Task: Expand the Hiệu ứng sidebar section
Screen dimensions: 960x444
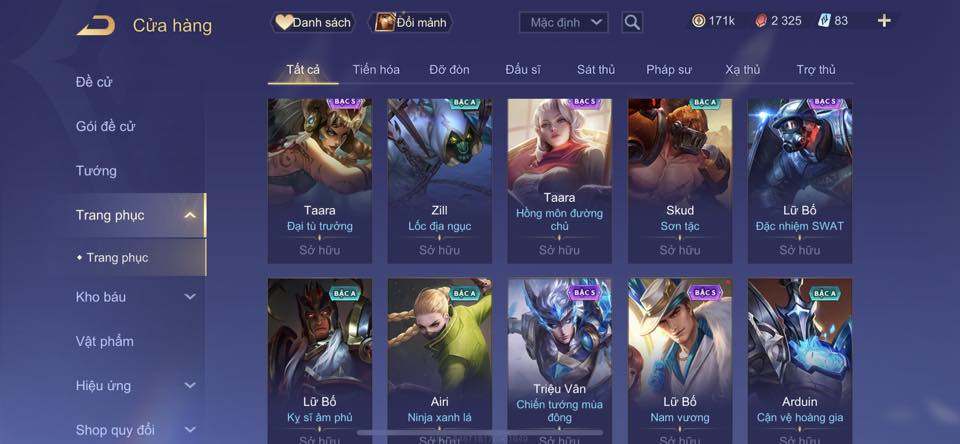Action: coord(190,385)
